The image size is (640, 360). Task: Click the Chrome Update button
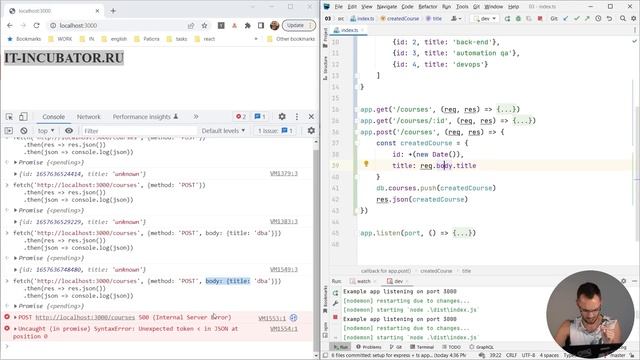point(299,25)
